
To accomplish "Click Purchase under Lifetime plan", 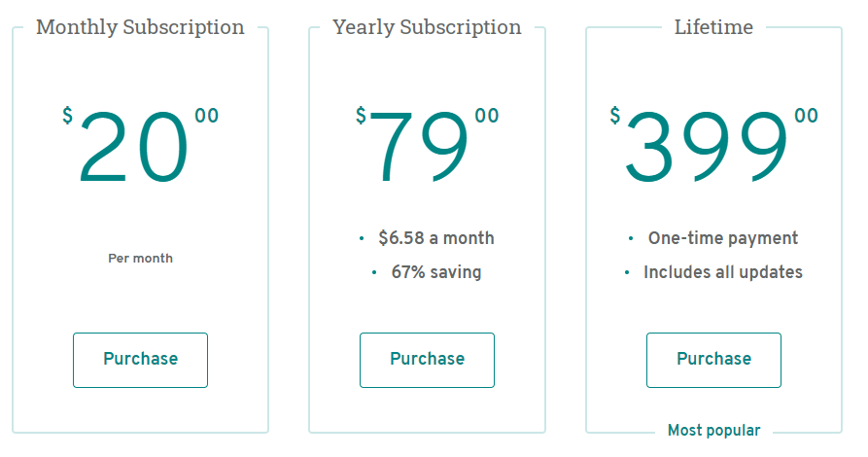I will click(x=713, y=360).
